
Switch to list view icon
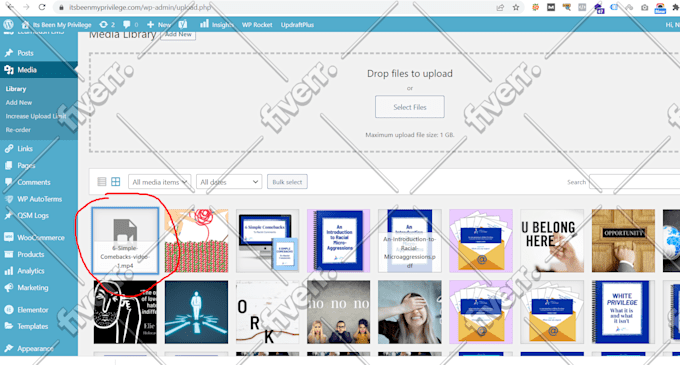[102, 182]
